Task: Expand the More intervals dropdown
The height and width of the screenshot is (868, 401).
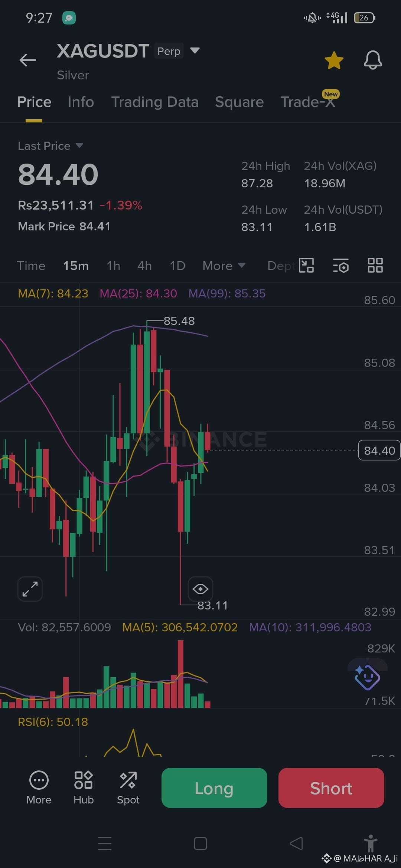Action: pyautogui.click(x=224, y=266)
